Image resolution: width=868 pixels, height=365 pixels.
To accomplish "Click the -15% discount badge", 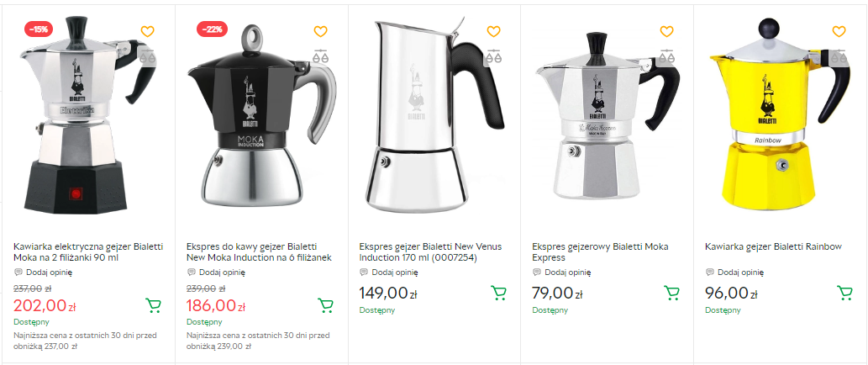I will click(39, 29).
